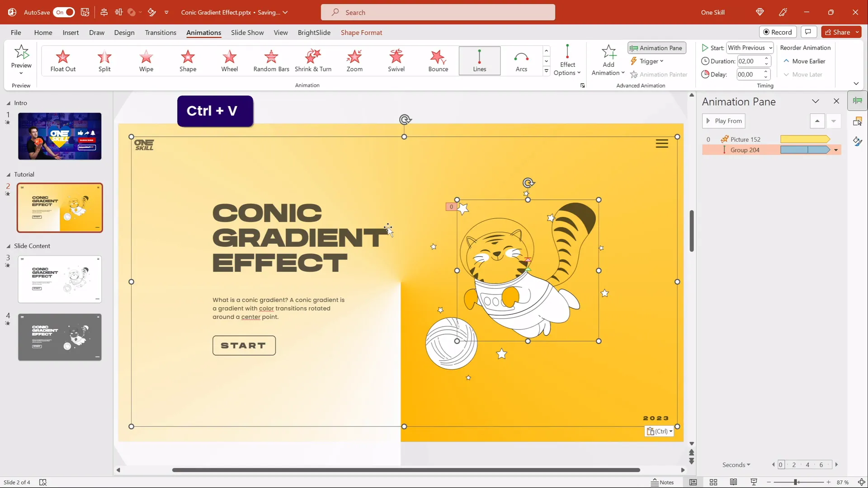
Task: Apply the Swivel animation effect
Action: point(396,61)
